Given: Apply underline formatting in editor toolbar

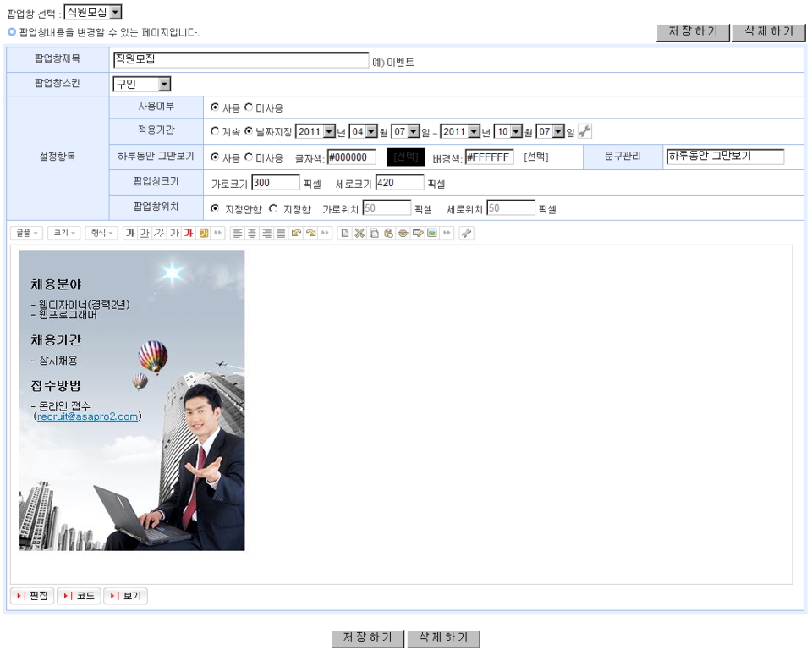Looking at the screenshot, I should click(x=145, y=233).
